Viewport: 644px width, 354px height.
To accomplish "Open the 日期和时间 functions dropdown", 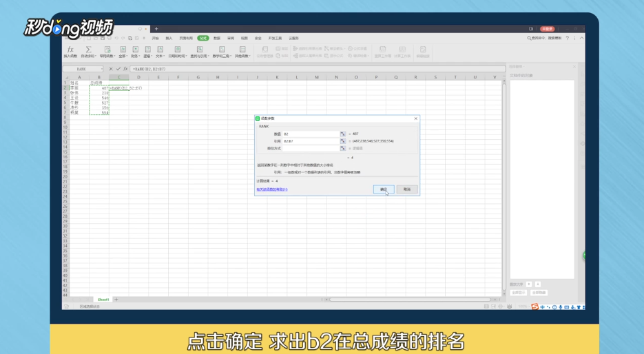I will (x=178, y=52).
